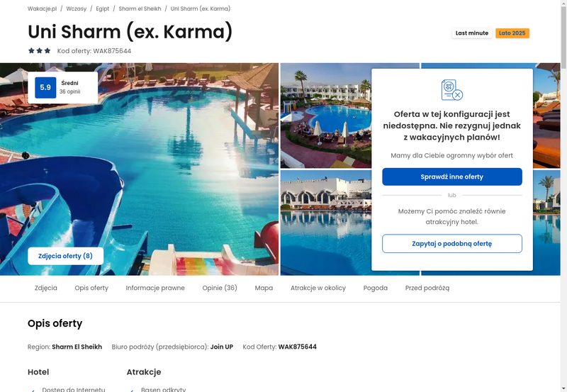The image size is (567, 392).
Task: Open Zdjęcia oferty (8) gallery
Action: tap(65, 256)
